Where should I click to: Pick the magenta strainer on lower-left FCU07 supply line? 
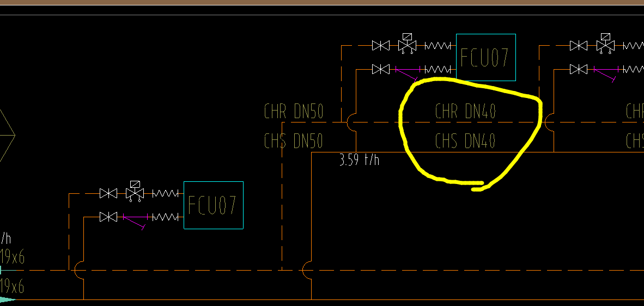tap(135, 221)
